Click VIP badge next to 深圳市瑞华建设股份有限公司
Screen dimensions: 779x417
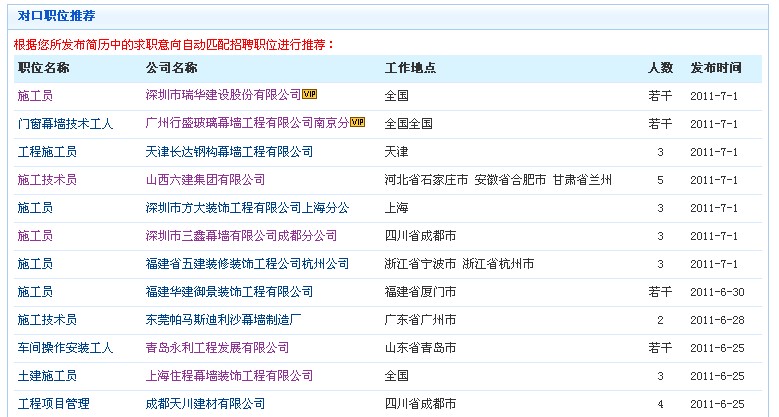click(x=309, y=95)
